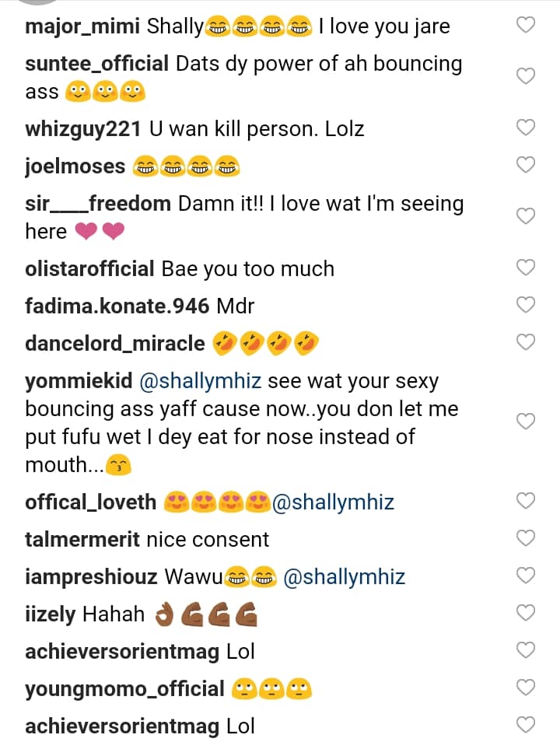Viewport: 560px width, 742px height.
Task: Tap heart next to olistarofficial's comment
Action: pos(527,268)
